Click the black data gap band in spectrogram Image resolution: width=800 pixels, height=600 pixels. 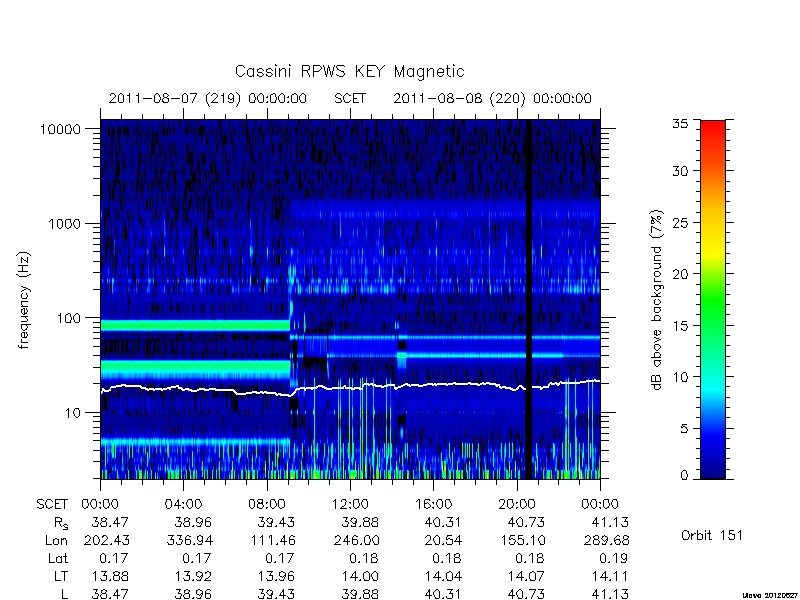[529, 299]
